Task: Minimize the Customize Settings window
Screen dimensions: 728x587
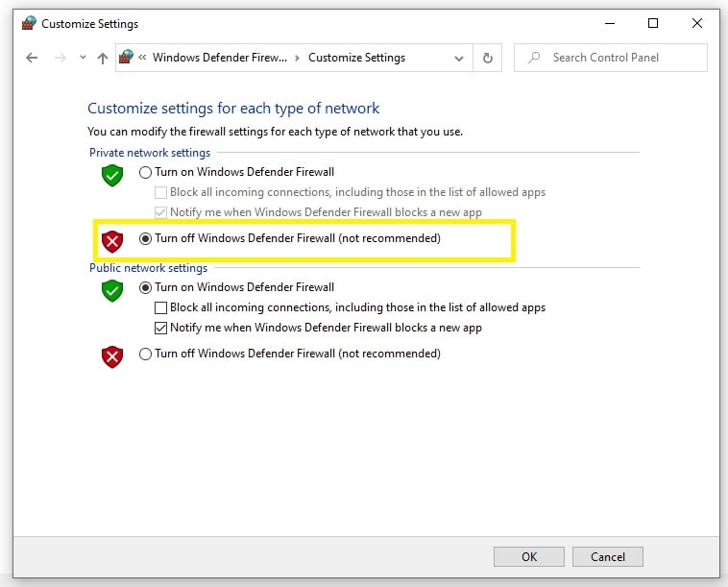Action: 610,23
